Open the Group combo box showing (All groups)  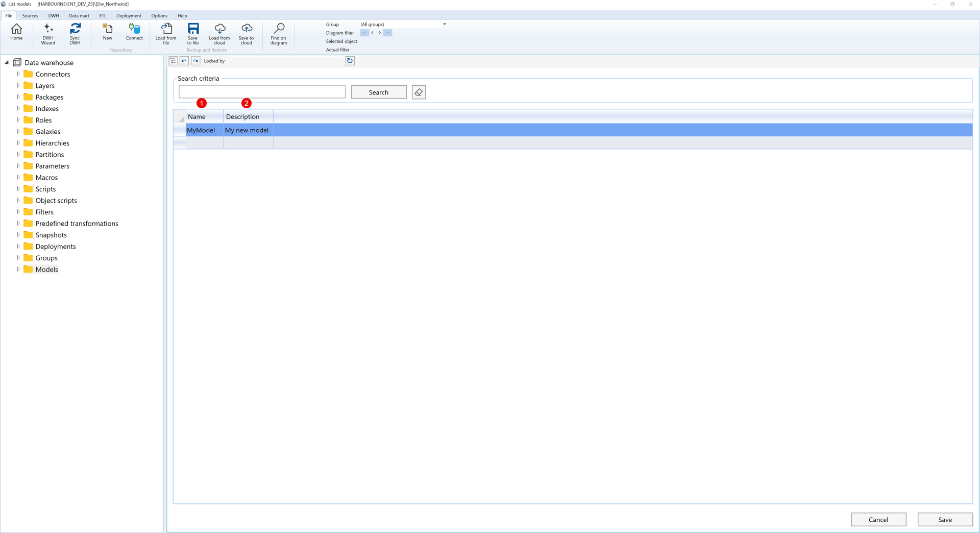pos(444,24)
